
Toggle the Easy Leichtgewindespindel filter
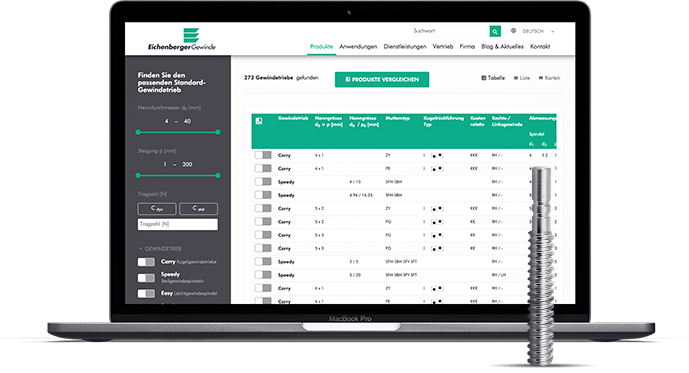[146, 293]
